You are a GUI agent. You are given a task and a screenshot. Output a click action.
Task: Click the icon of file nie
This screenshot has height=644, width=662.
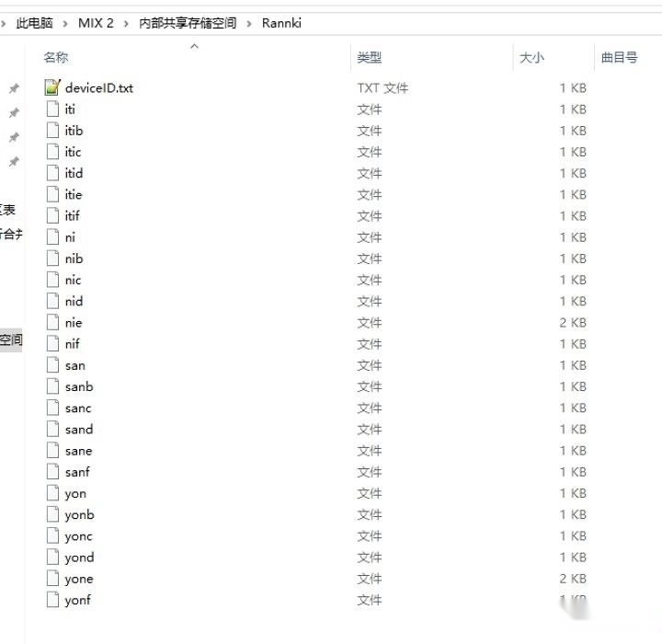pyautogui.click(x=51, y=323)
